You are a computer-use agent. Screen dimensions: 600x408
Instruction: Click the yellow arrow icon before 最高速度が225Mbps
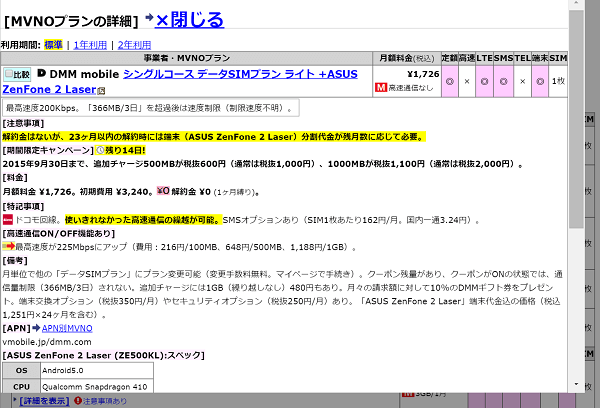[x=8, y=246]
